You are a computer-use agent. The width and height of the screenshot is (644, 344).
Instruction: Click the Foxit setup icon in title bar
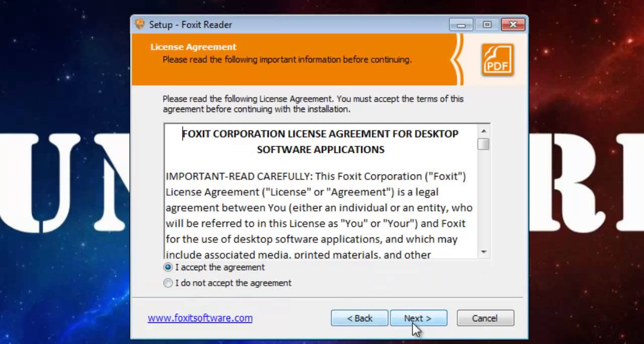[140, 24]
